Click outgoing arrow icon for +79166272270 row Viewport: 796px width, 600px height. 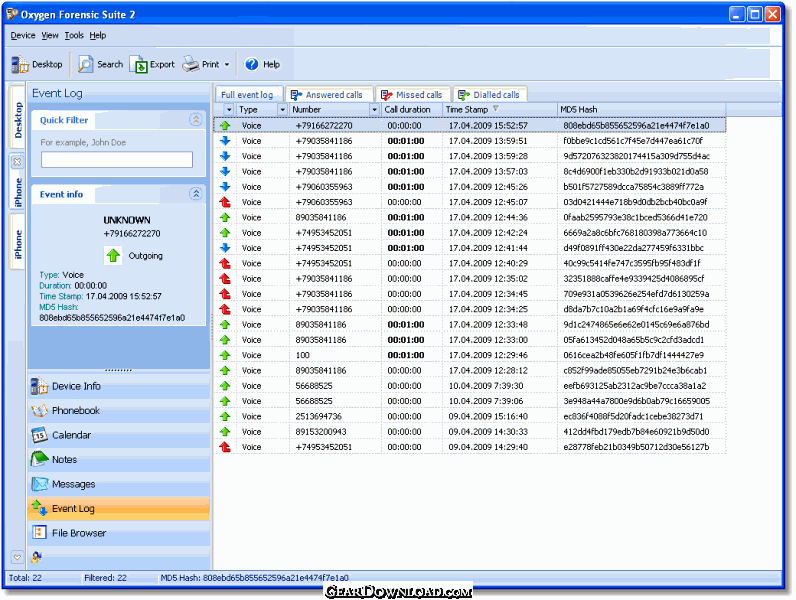(x=225, y=125)
